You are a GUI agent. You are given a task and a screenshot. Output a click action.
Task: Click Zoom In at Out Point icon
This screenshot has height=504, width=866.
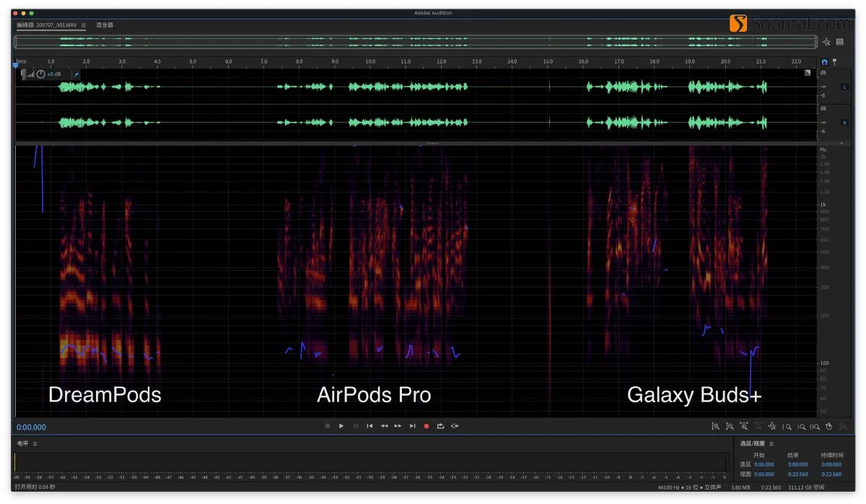click(x=801, y=426)
